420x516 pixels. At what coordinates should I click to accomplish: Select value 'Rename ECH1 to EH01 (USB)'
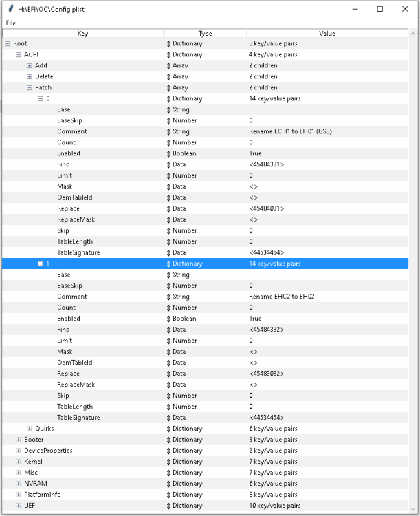(x=290, y=131)
